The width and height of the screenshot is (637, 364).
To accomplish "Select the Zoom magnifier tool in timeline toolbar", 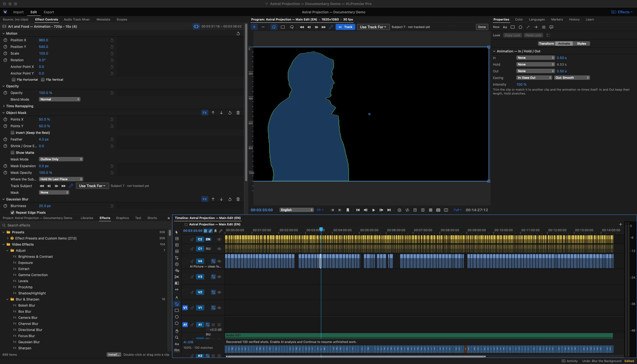I will pos(177,337).
